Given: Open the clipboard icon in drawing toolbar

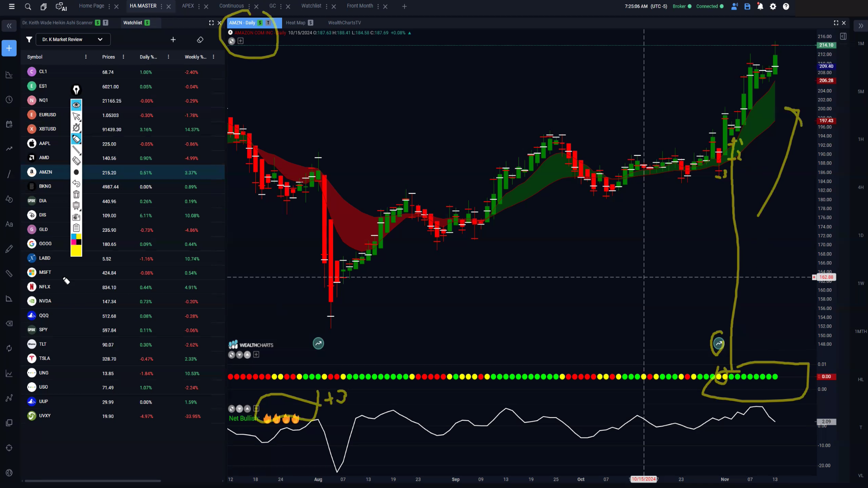Looking at the screenshot, I should 76,228.
